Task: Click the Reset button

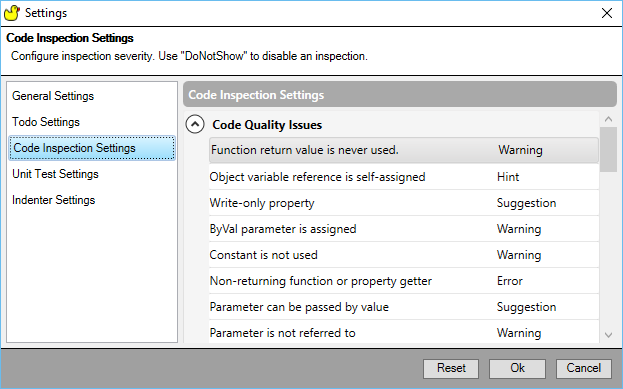Action: coord(451,368)
